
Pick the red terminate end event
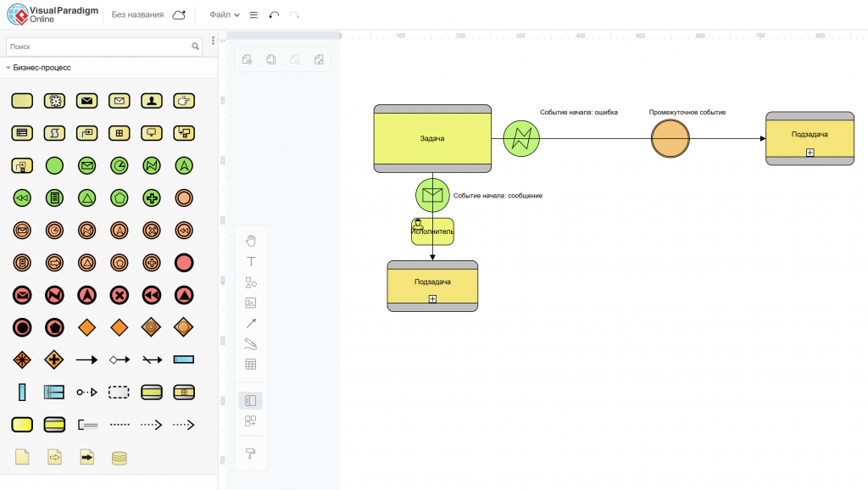(22, 328)
